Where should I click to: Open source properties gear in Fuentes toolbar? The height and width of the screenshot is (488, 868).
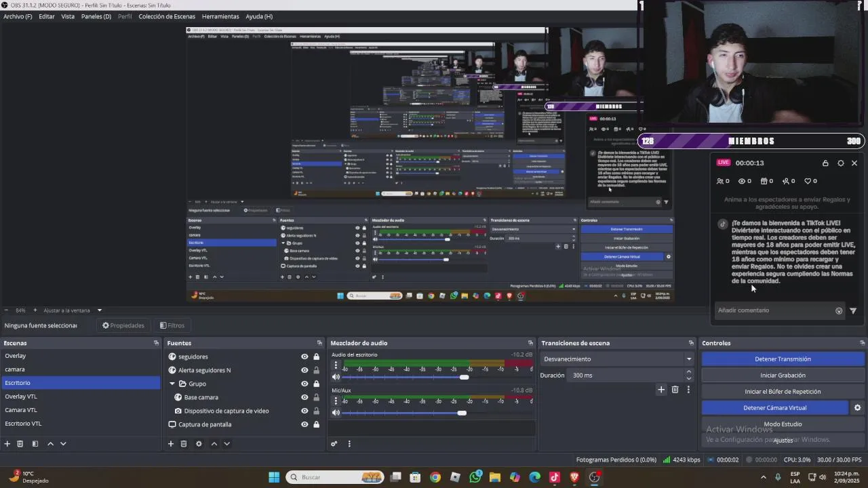tap(199, 444)
